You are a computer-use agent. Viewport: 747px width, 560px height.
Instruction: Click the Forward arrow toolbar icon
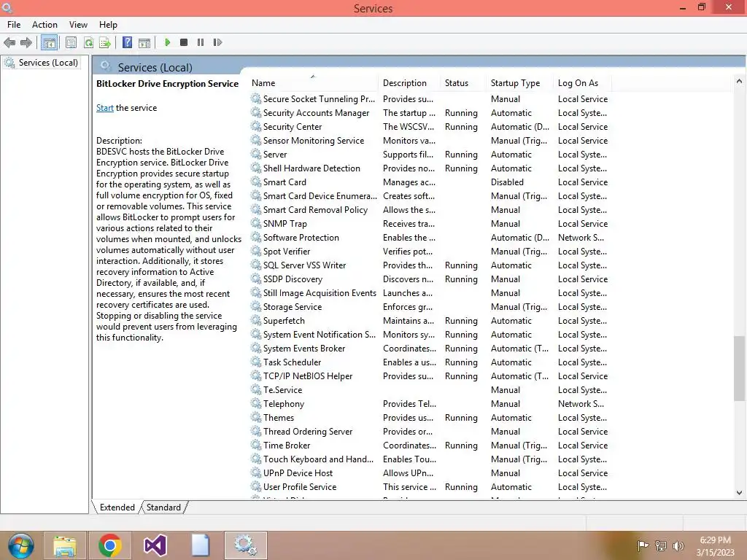click(26, 43)
